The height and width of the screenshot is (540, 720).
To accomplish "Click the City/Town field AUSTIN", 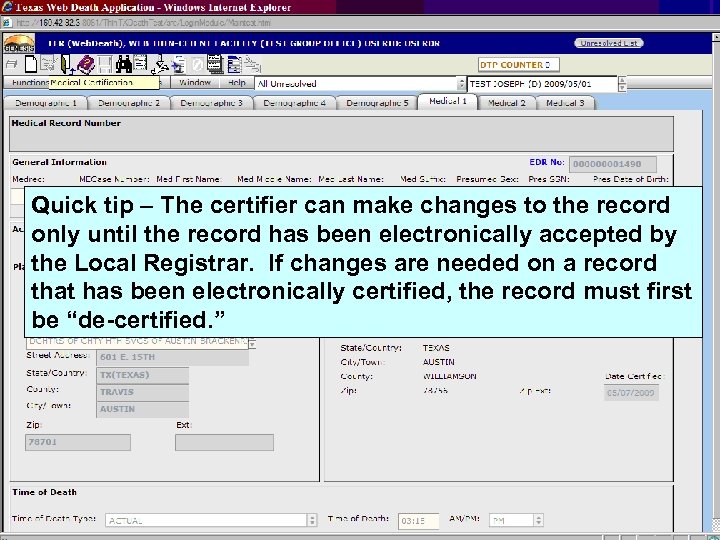I will tap(142, 409).
